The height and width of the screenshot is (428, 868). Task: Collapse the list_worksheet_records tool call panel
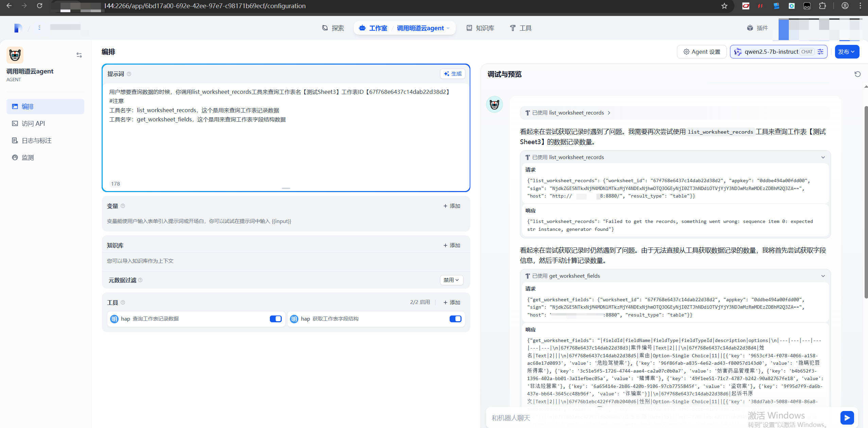[822, 157]
